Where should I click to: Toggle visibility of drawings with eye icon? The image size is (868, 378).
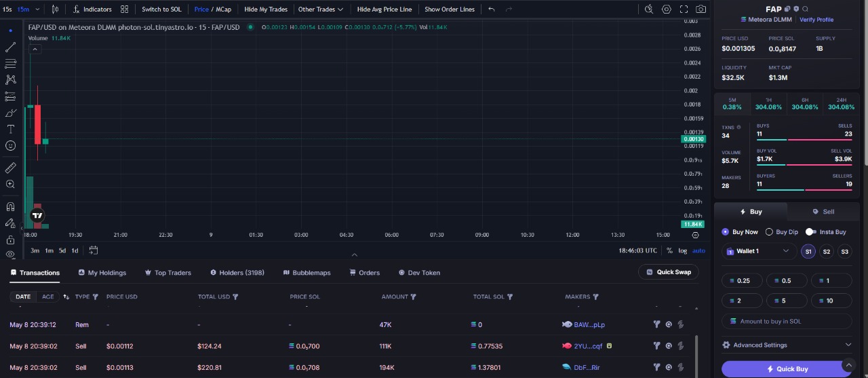click(10, 254)
